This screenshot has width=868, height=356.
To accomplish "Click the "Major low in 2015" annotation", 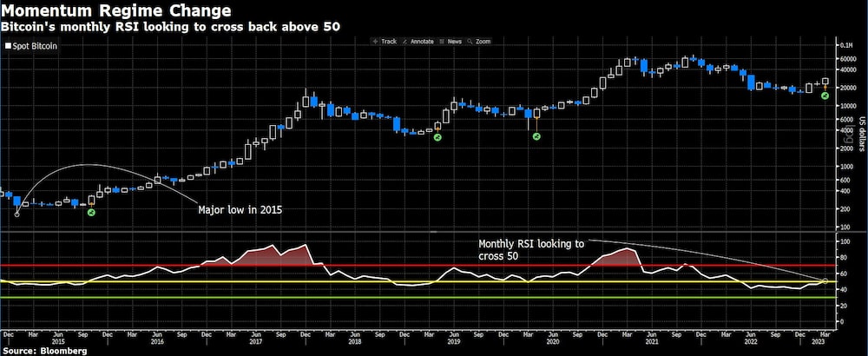I will (x=240, y=211).
